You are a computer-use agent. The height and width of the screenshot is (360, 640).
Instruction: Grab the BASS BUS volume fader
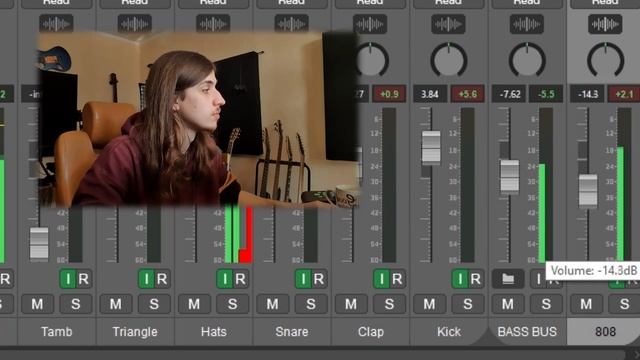click(x=509, y=177)
